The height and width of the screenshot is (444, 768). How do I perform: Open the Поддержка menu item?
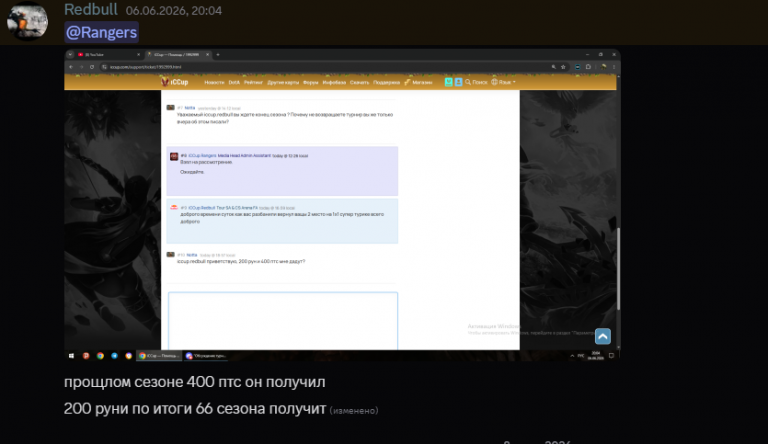[386, 82]
